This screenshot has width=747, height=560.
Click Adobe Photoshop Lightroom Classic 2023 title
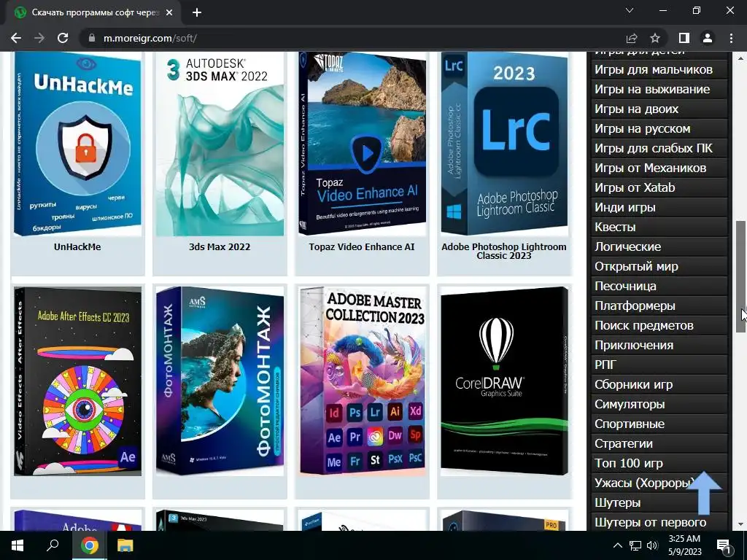(x=504, y=251)
